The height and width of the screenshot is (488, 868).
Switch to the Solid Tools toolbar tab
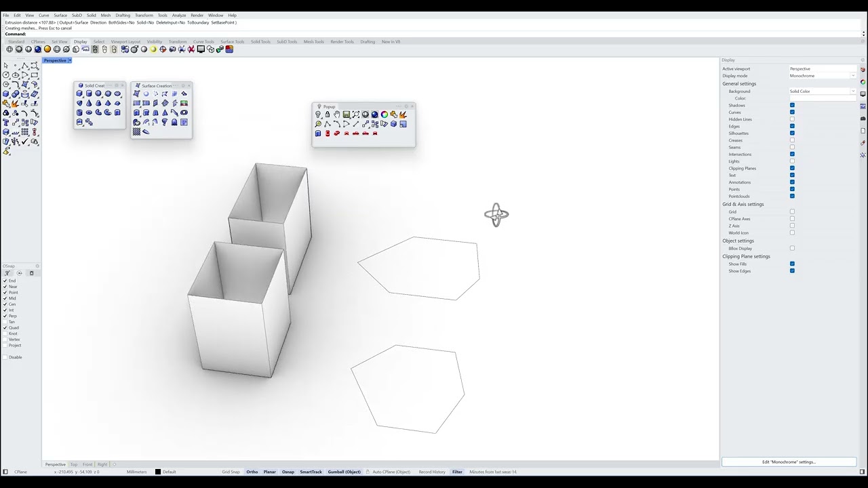click(x=260, y=41)
